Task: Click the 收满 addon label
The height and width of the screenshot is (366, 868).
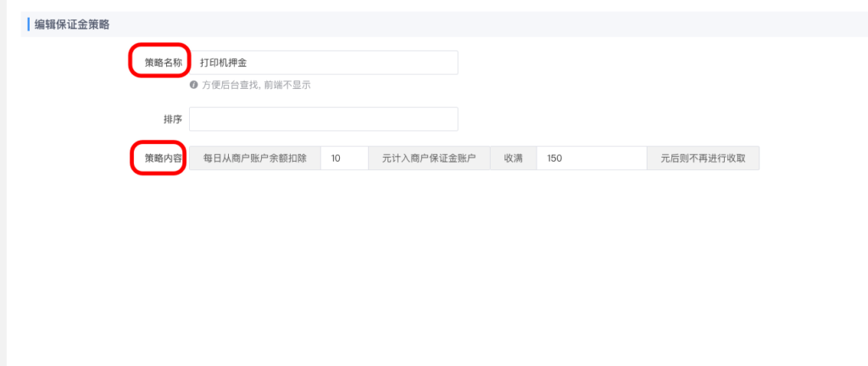Action: 513,158
